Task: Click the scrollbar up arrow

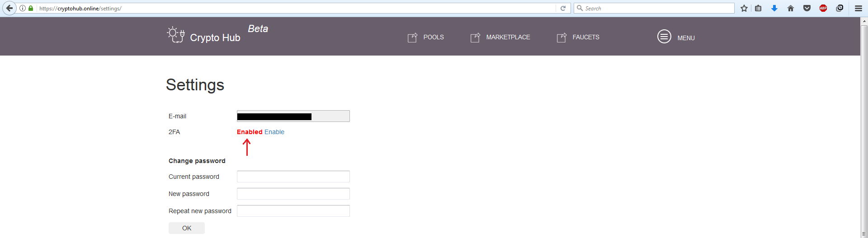Action: (864, 20)
